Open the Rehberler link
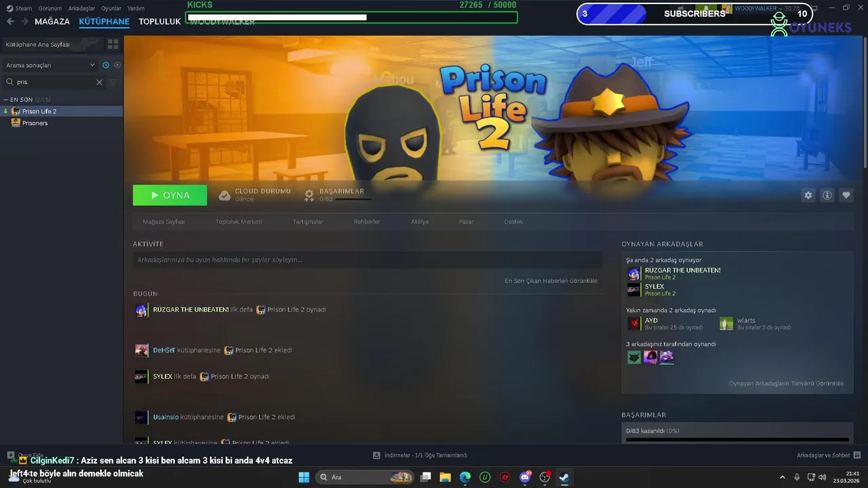 [367, 222]
